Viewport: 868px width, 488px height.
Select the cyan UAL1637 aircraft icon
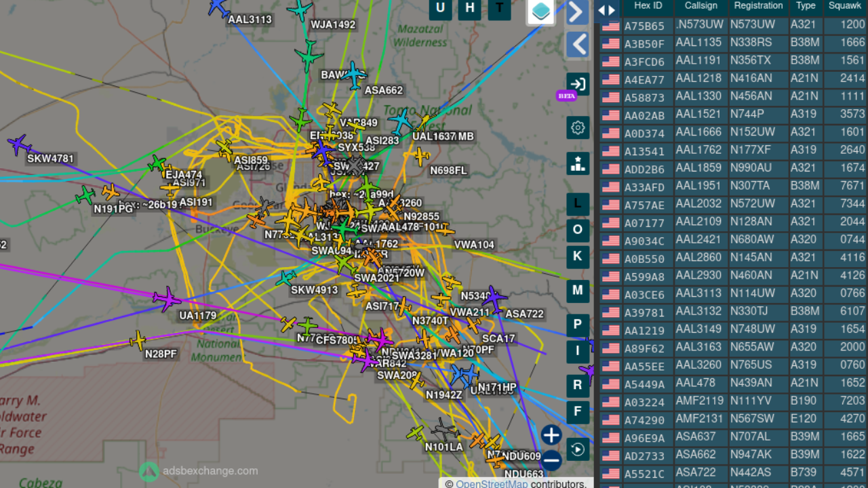tap(401, 122)
